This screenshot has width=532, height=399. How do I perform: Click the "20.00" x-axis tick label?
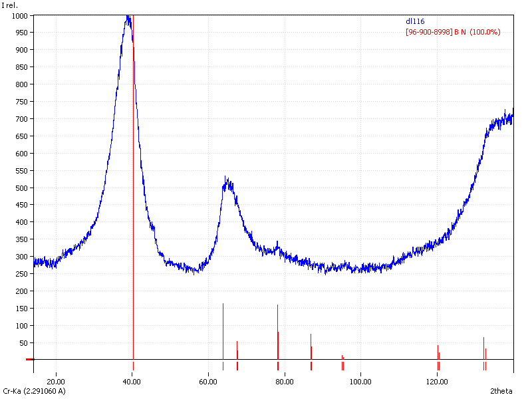[57, 381]
